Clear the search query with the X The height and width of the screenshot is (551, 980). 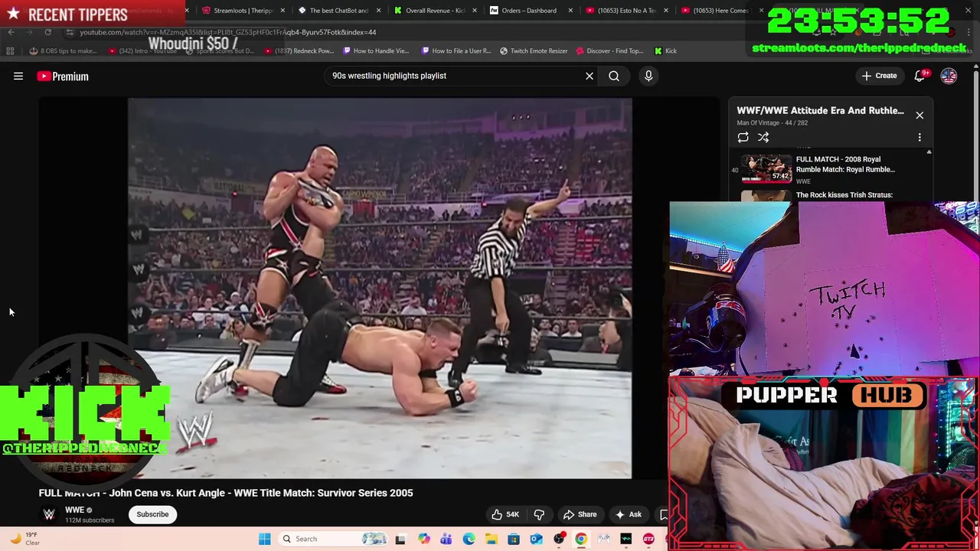(x=590, y=76)
